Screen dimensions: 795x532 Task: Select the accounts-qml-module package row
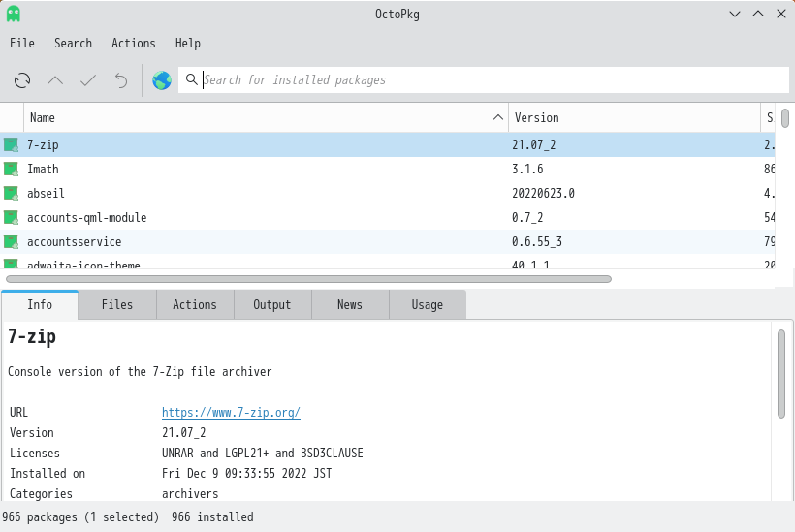point(388,218)
